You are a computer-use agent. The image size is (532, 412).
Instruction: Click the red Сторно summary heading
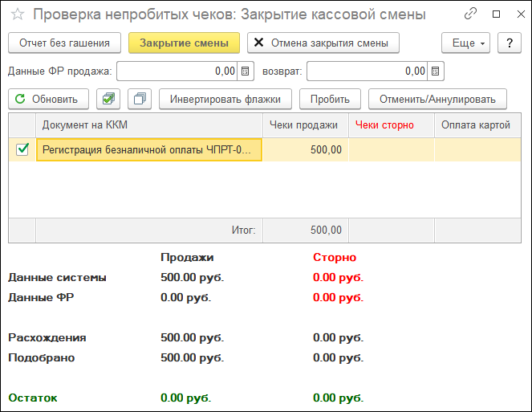pos(335,258)
